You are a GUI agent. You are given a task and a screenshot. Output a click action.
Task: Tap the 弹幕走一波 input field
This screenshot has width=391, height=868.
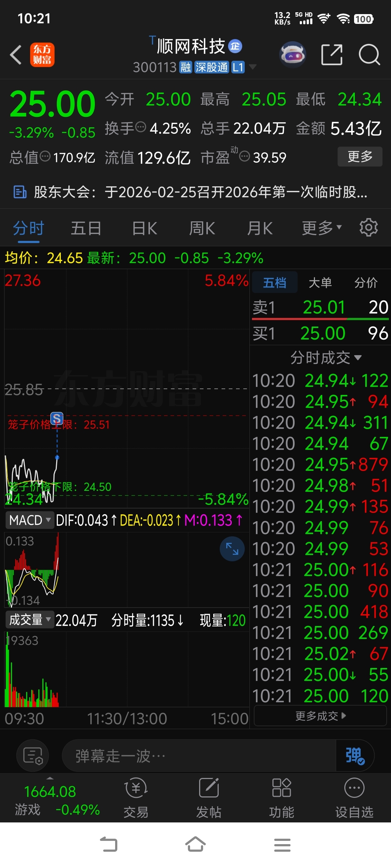199,756
